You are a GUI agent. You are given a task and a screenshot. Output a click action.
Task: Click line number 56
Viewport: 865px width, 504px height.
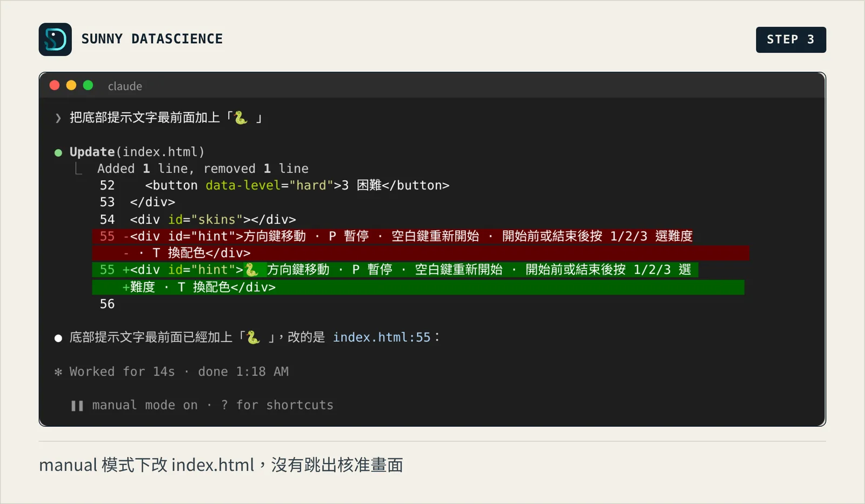pyautogui.click(x=107, y=304)
